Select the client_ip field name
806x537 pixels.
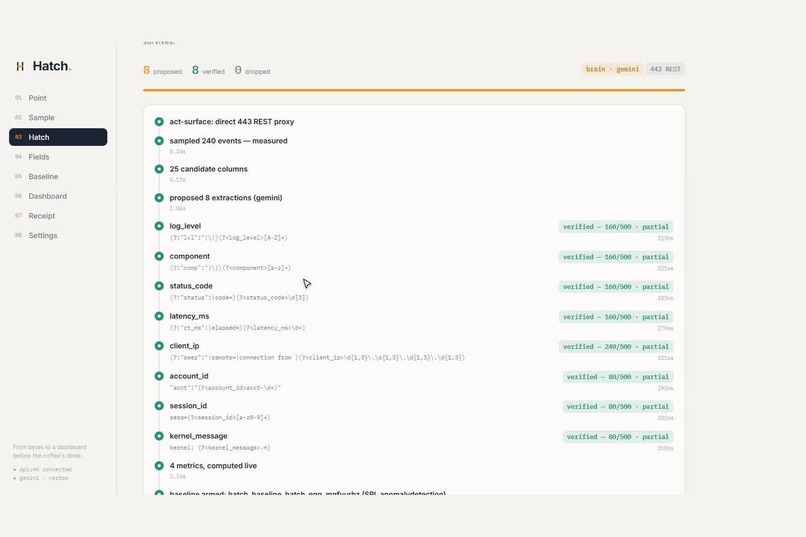pos(184,346)
